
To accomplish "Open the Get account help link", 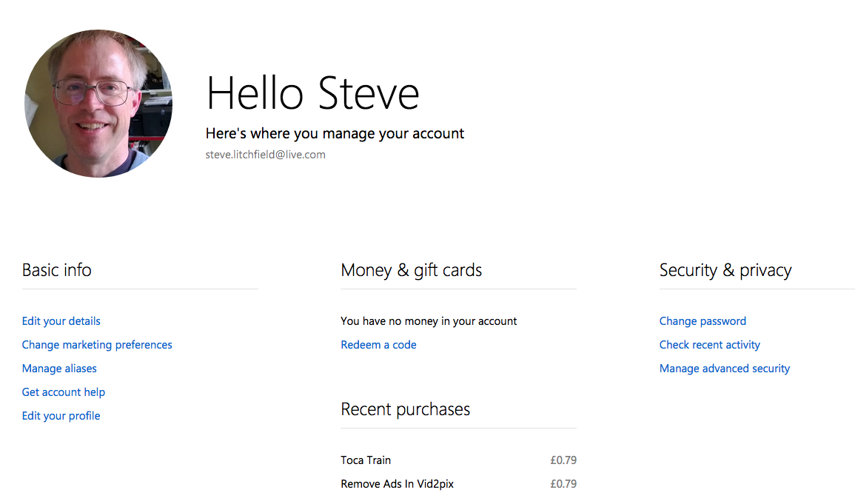I will coord(63,392).
